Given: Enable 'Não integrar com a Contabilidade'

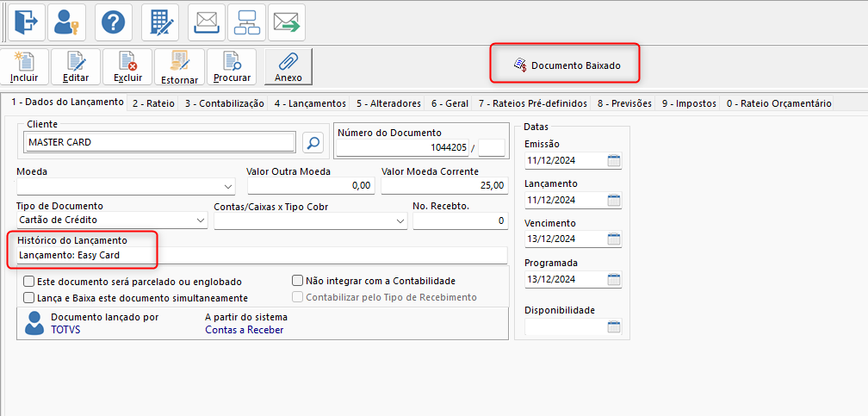Looking at the screenshot, I should coord(298,281).
